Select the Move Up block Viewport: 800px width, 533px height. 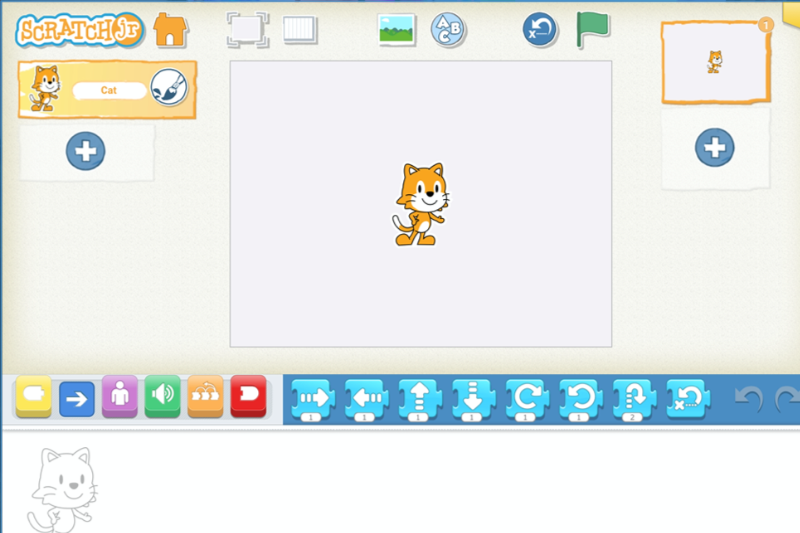point(420,399)
